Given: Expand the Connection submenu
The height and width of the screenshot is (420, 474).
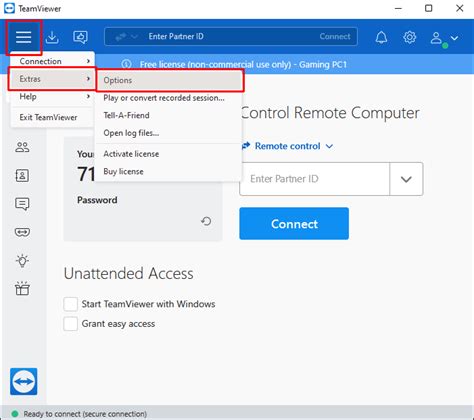Looking at the screenshot, I should [52, 61].
